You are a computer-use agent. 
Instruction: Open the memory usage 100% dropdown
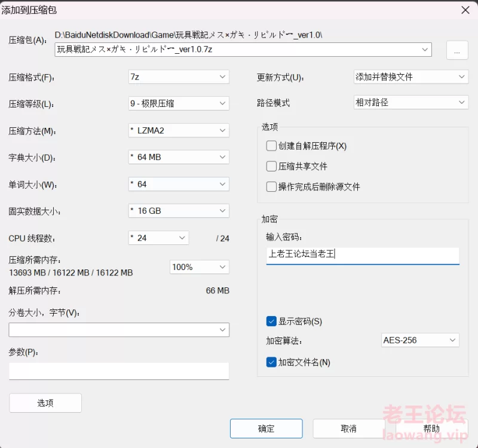tap(200, 267)
